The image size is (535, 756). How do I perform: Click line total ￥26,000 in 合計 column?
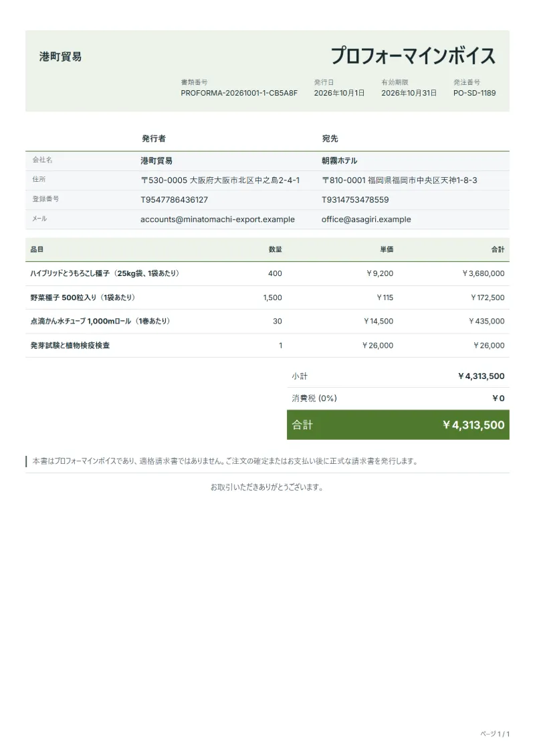[x=489, y=346]
